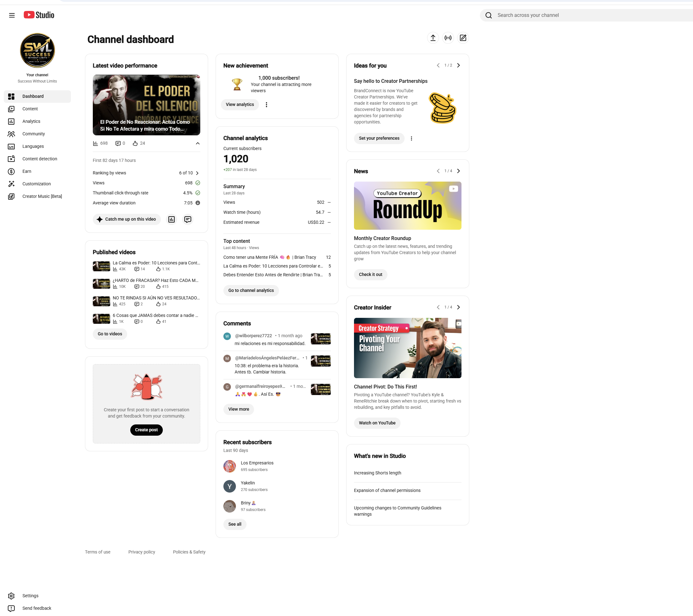This screenshot has height=616, width=693.
Task: Open more options beside Set your preferences
Action: pos(411,138)
